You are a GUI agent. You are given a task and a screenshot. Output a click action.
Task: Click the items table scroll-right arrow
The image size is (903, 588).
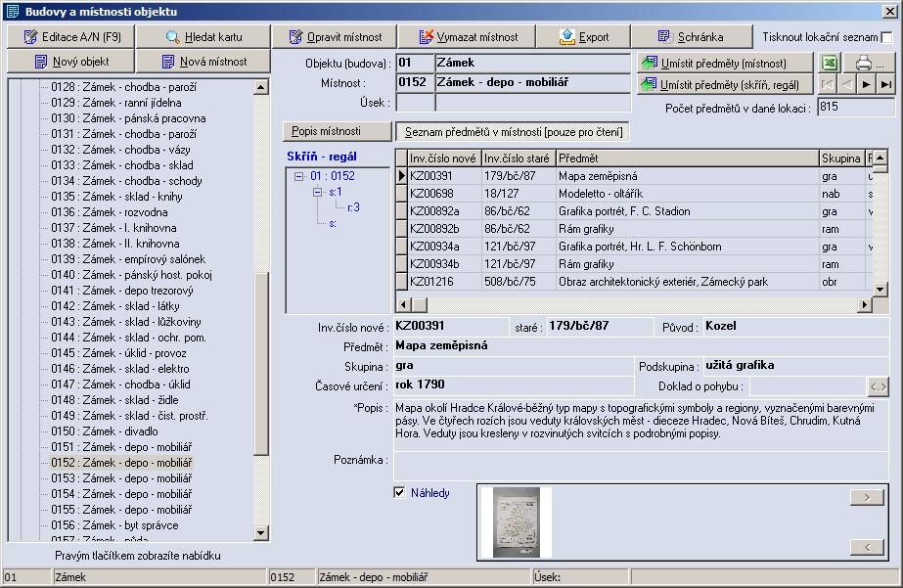865,304
